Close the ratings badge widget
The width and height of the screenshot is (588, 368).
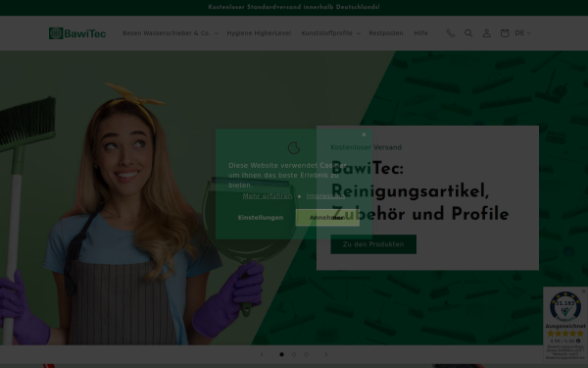[x=583, y=291]
